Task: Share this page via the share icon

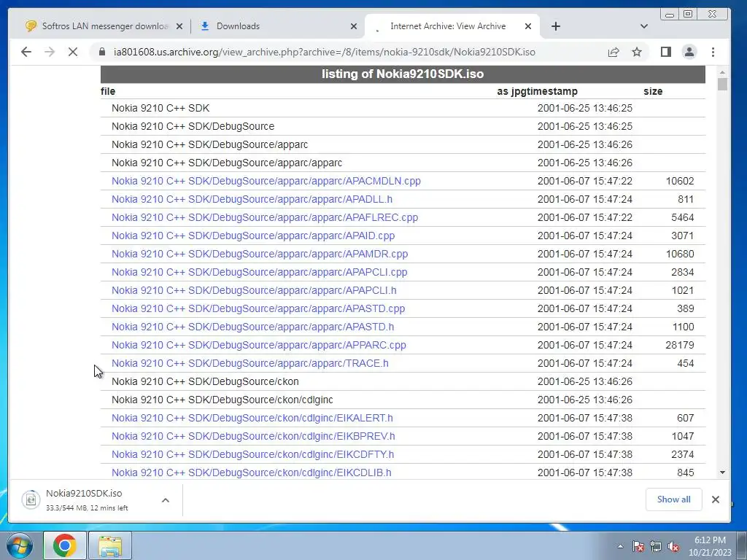Action: coord(614,52)
